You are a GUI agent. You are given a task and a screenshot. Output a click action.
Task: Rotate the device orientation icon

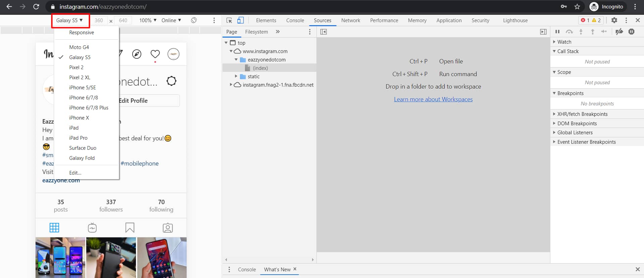[x=194, y=20]
